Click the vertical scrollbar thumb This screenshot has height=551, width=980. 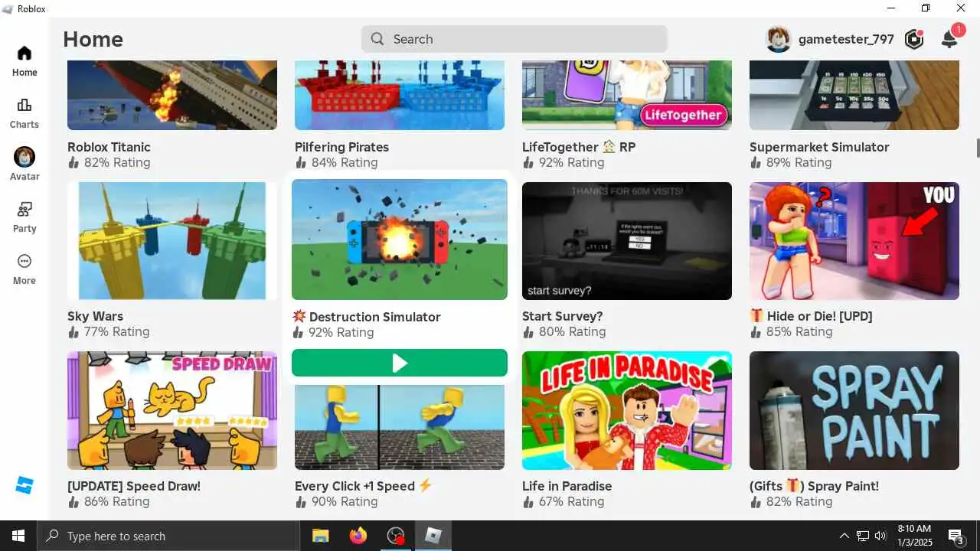(x=977, y=148)
